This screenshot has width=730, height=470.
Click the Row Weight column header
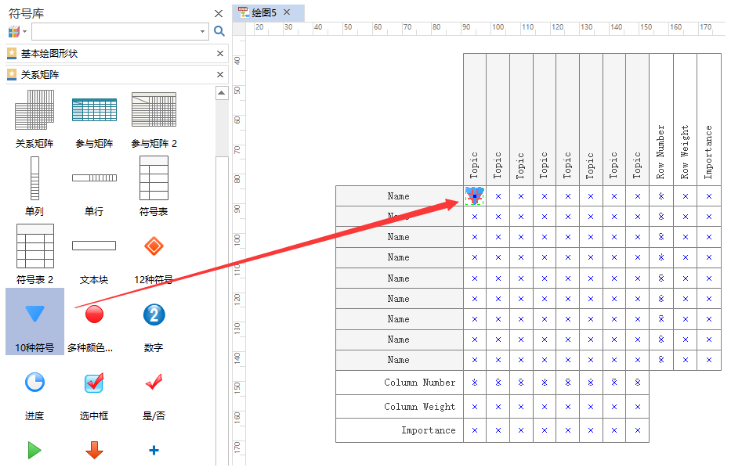tap(685, 119)
